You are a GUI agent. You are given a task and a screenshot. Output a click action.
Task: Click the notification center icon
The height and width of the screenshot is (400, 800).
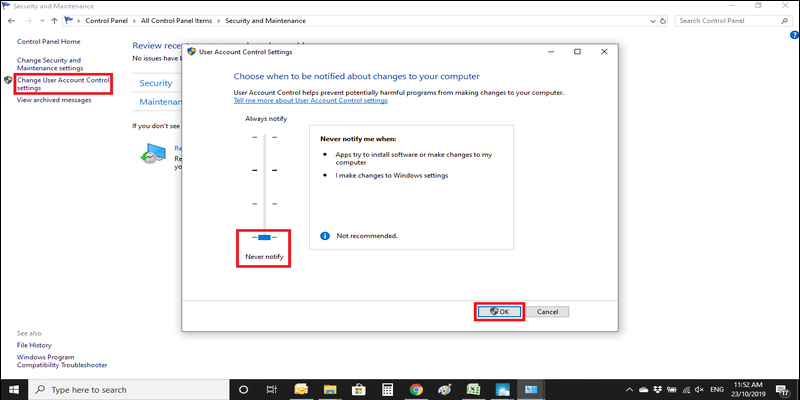tap(784, 389)
